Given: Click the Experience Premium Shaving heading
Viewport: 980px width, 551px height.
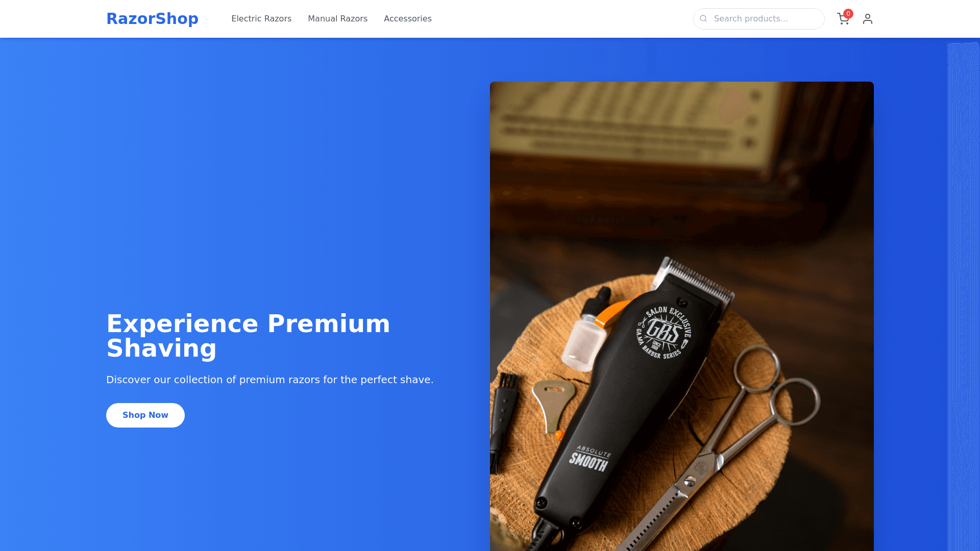Looking at the screenshot, I should tap(248, 336).
